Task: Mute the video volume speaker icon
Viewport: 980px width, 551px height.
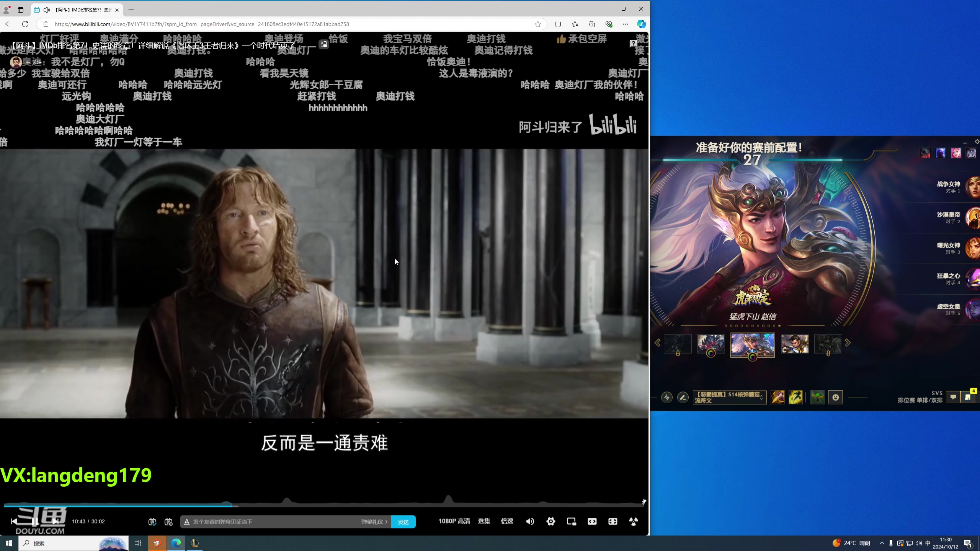Action: click(x=530, y=522)
